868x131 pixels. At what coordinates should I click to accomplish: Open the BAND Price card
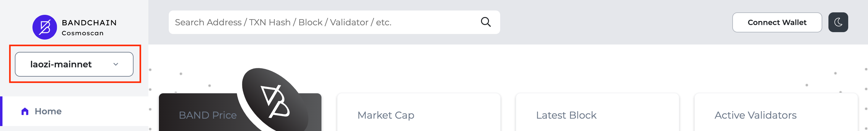point(240,112)
